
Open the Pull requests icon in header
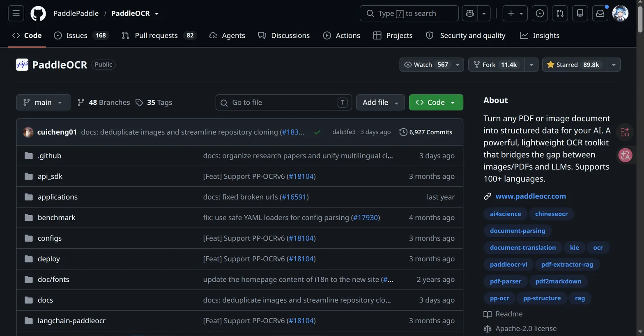click(560, 14)
